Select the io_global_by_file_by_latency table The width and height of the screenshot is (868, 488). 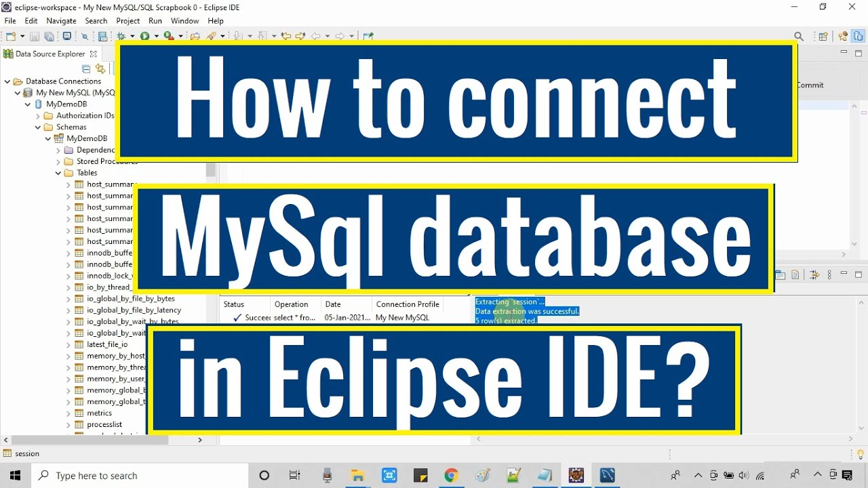click(x=134, y=310)
